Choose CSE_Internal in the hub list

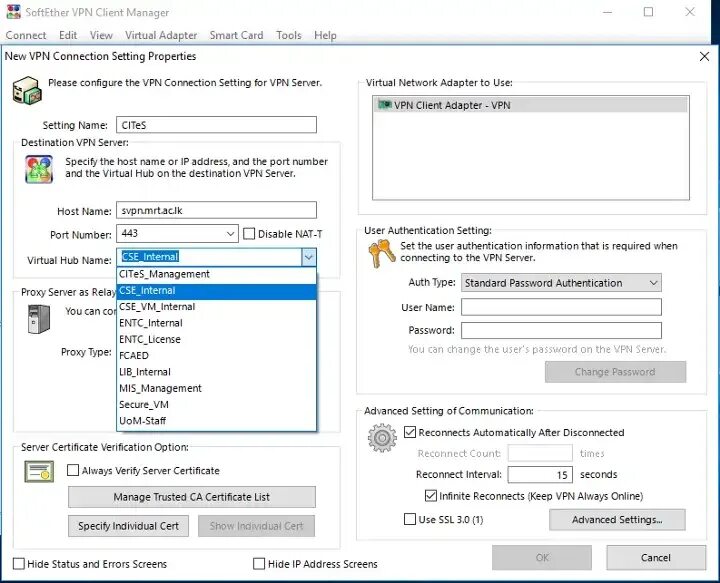coord(216,291)
